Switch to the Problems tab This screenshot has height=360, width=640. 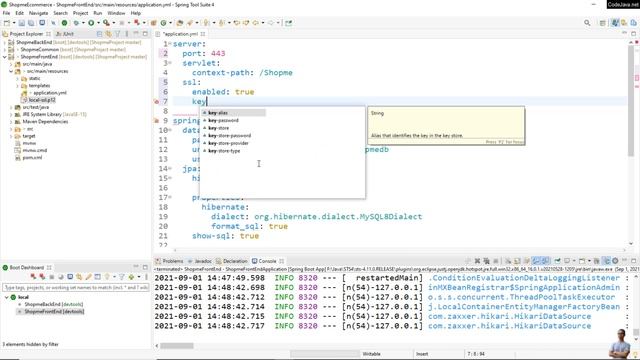pyautogui.click(x=169, y=261)
